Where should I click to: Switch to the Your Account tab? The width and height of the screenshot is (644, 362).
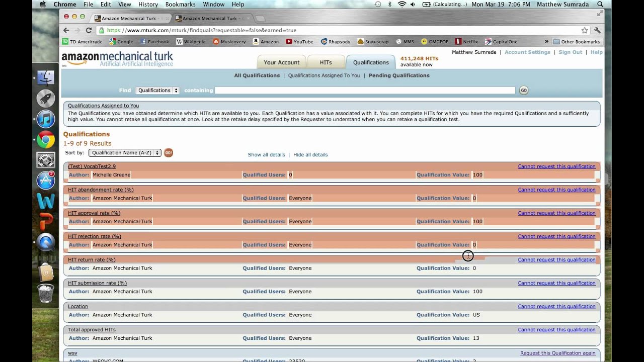[x=281, y=62]
